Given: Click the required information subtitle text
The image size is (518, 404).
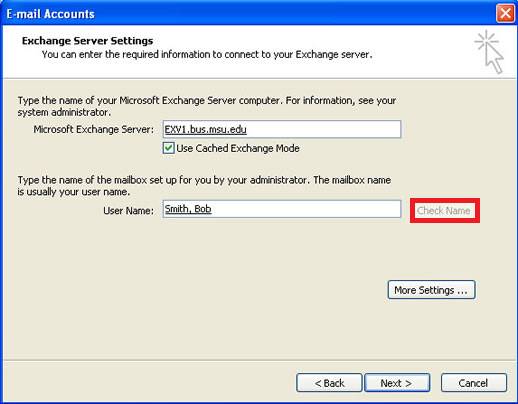Looking at the screenshot, I should click(x=207, y=54).
